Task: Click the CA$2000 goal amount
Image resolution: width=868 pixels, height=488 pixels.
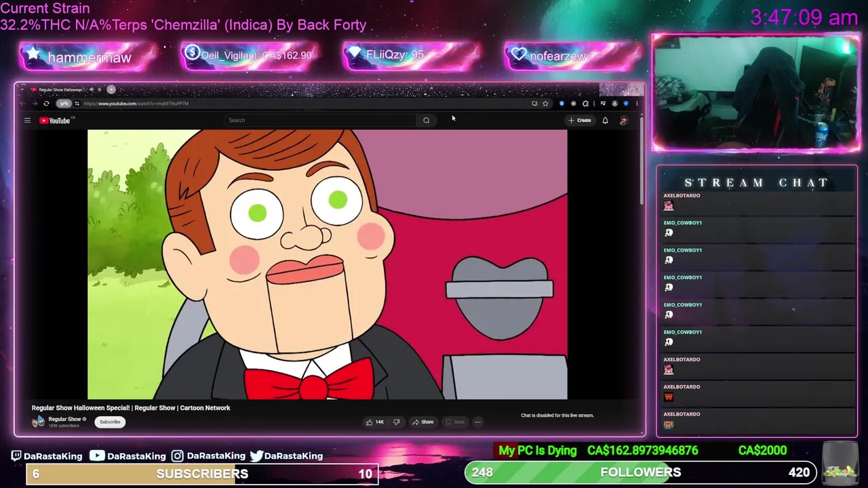Action: tap(762, 451)
